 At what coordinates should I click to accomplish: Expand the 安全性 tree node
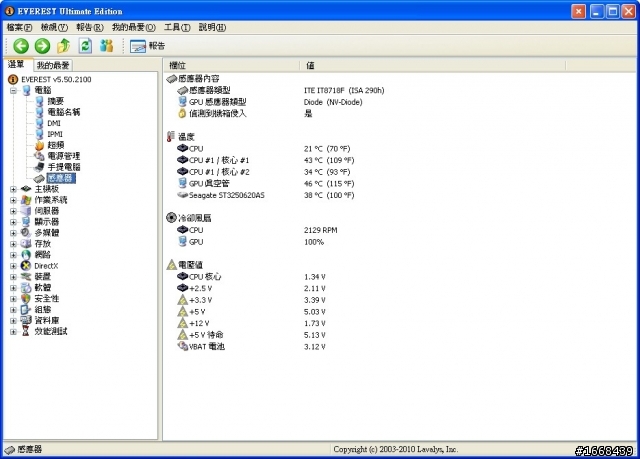(13, 299)
